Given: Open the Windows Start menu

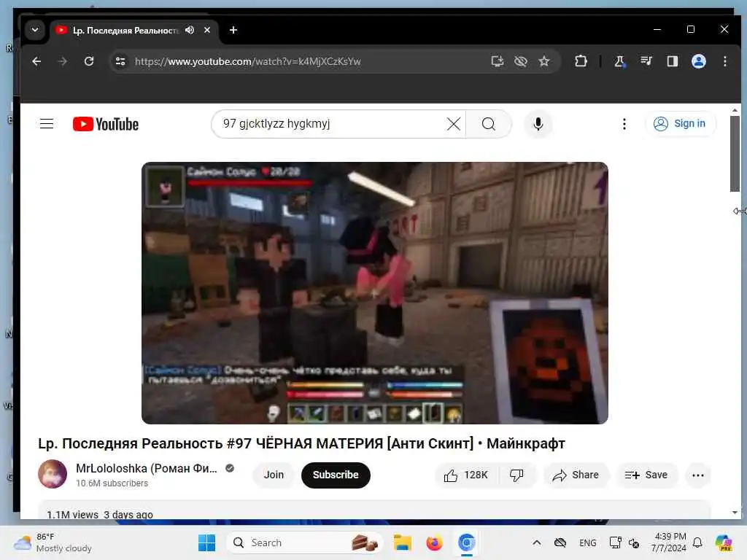Looking at the screenshot, I should click(x=206, y=542).
